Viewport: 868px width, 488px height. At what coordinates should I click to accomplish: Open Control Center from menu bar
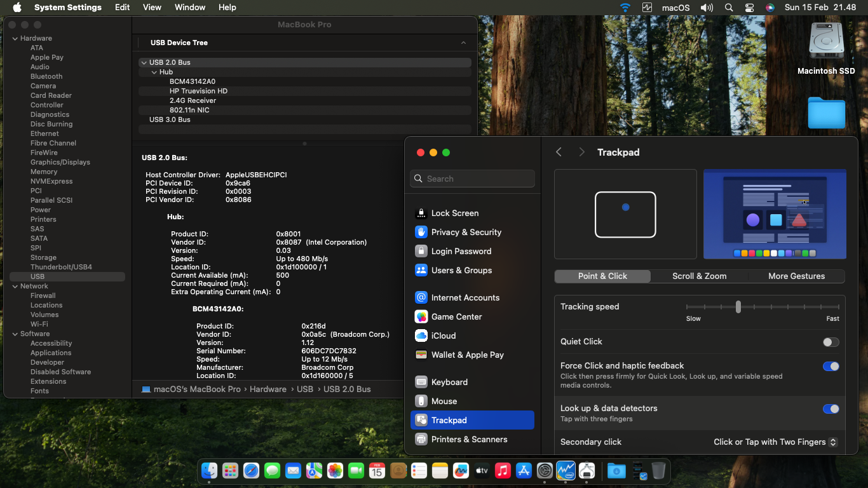pos(749,8)
